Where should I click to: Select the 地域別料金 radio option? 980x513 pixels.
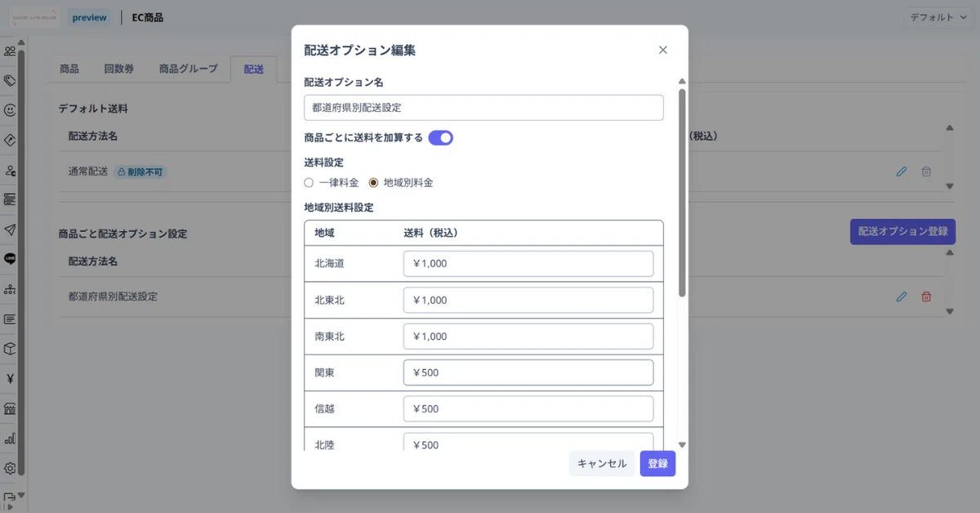coord(374,182)
